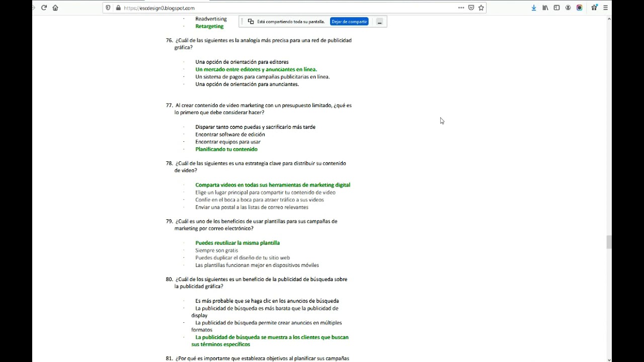Reload the current page

coord(44,8)
